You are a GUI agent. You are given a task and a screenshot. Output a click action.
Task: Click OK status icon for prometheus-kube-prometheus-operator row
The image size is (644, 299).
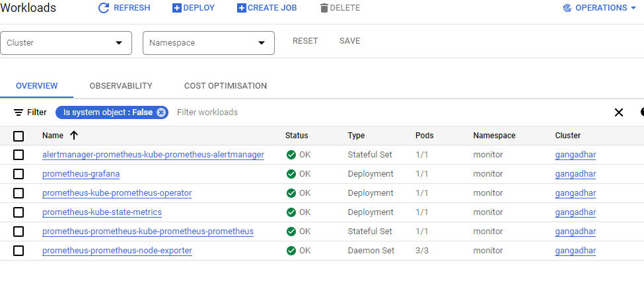[291, 193]
